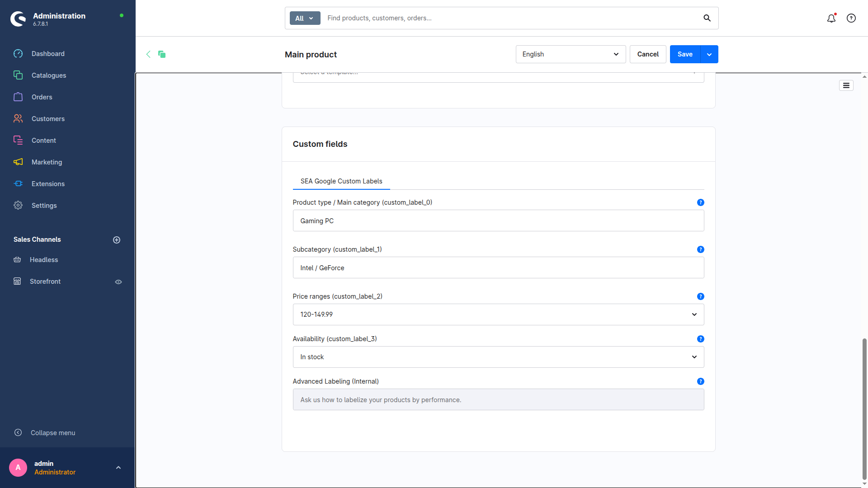Expand the Save button arrow options
Image resolution: width=868 pixels, height=488 pixels.
pos(709,54)
